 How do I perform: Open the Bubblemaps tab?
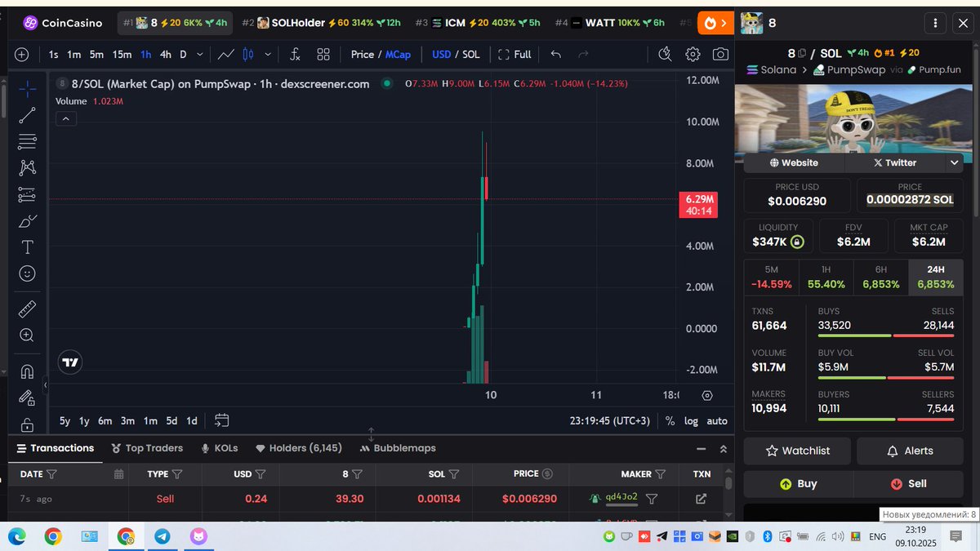point(398,448)
